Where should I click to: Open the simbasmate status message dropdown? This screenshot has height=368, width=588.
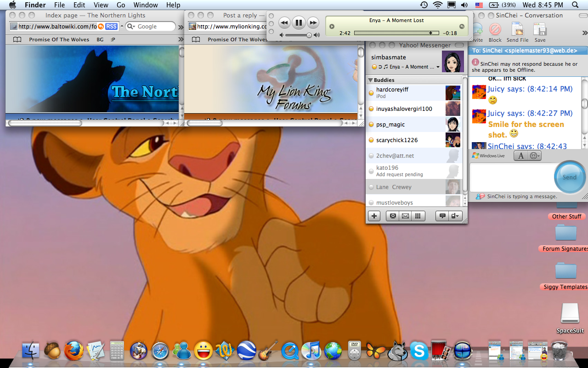pyautogui.click(x=438, y=67)
